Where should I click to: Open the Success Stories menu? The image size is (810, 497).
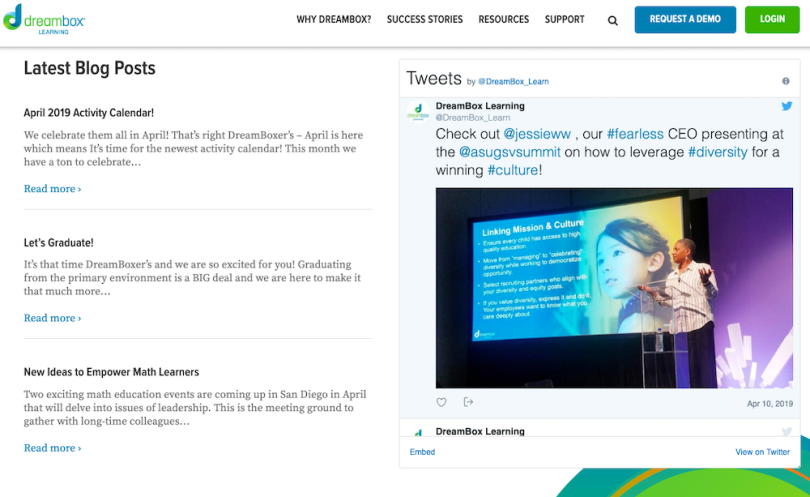tap(424, 19)
